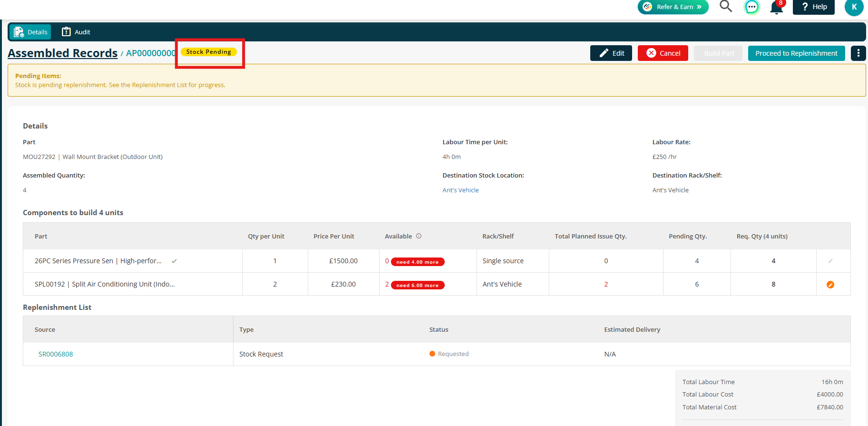Open the three-dot more options menu
This screenshot has height=426, width=868.
pos(858,53)
